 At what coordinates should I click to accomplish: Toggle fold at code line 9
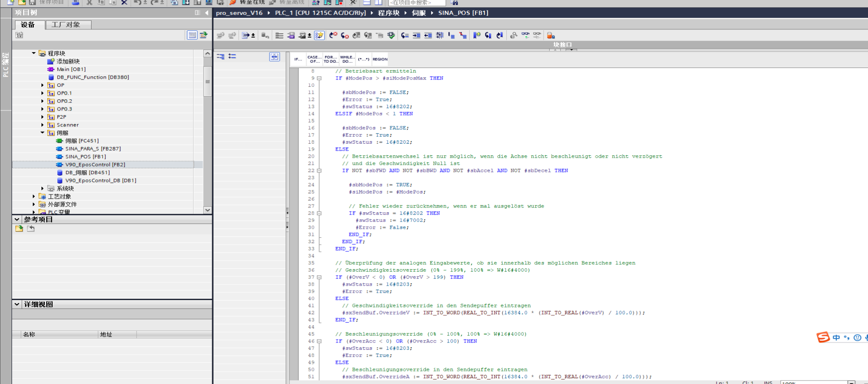click(319, 78)
